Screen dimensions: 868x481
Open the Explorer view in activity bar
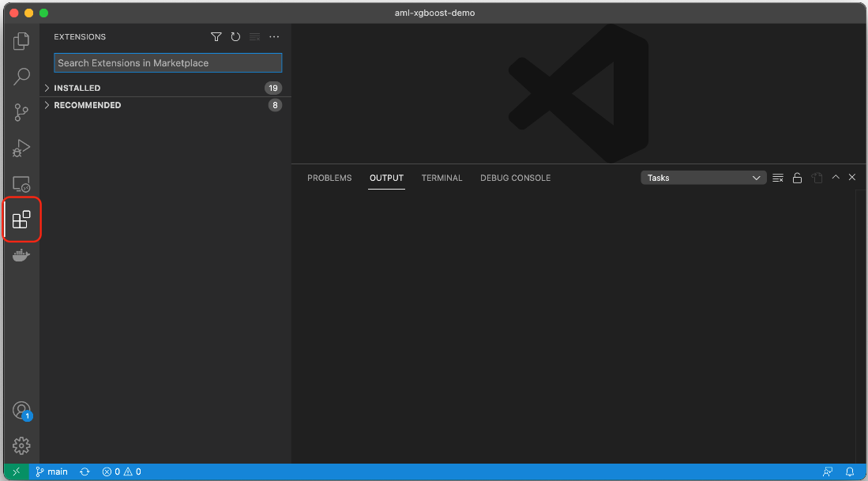click(x=21, y=41)
